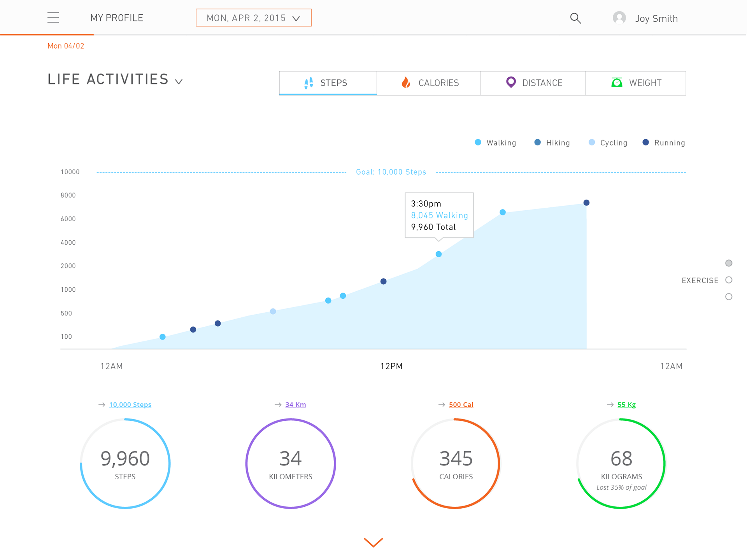
Task: Click the 8,045 Walking tooltip text
Action: [x=440, y=215]
